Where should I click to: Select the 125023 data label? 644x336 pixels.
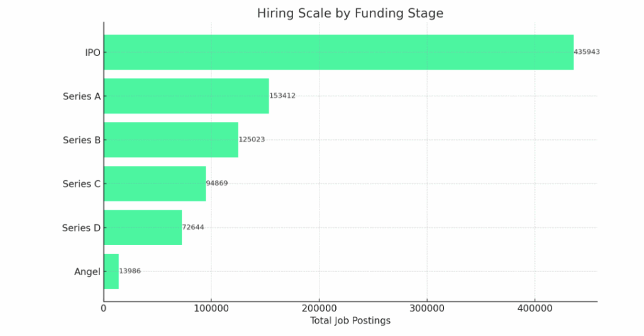[x=252, y=139]
